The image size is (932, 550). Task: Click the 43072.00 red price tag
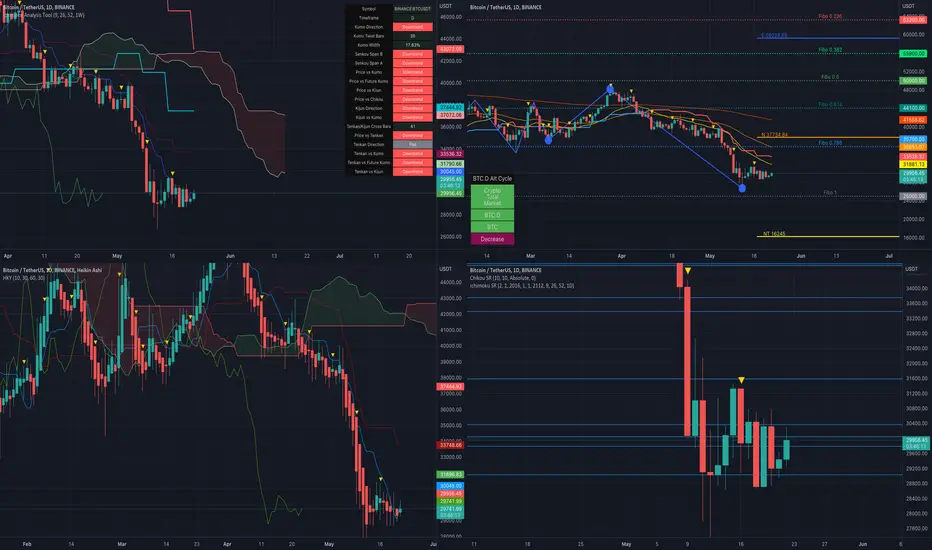(x=451, y=49)
